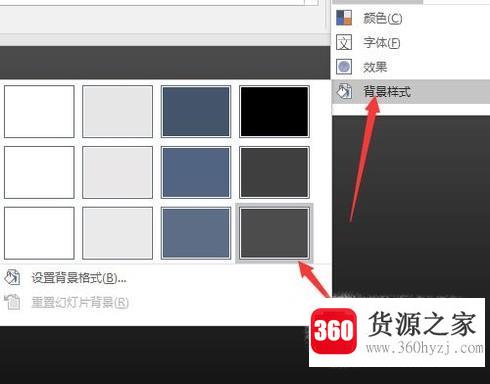
Task: Choose the light gray style in row two
Action: [117, 172]
